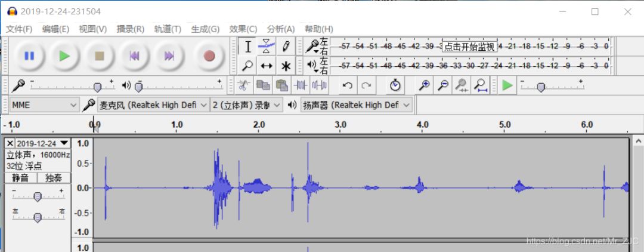Screen dimensions: 644x252
Task: Open the 分析(A) menu
Action: [x=281, y=29]
